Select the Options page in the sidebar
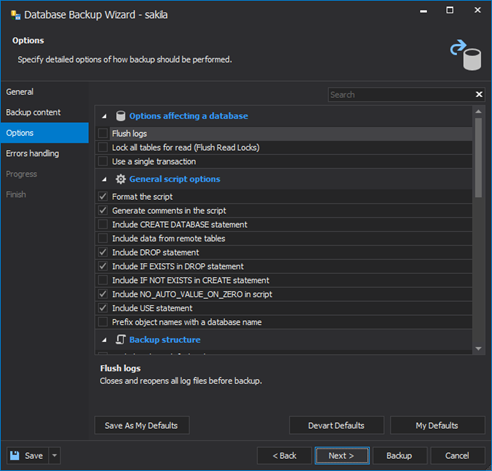 pos(45,133)
